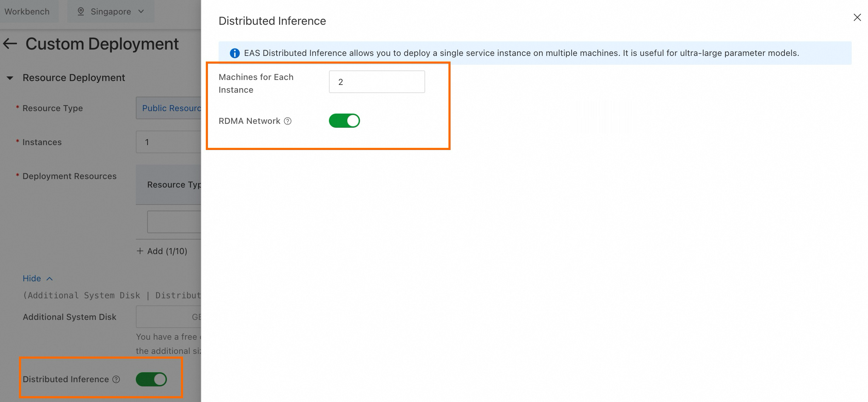Click the plus icon next to Add (1/10)
This screenshot has height=402, width=868.
(x=140, y=251)
